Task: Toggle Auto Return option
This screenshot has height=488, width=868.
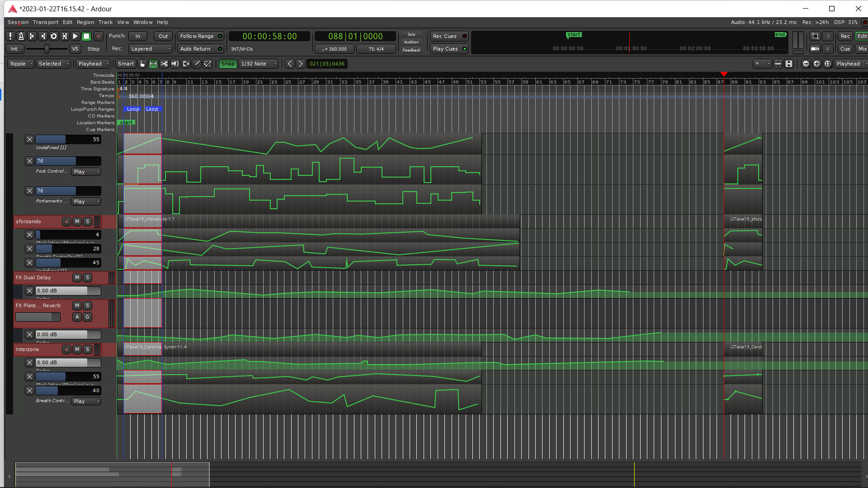Action: [201, 49]
